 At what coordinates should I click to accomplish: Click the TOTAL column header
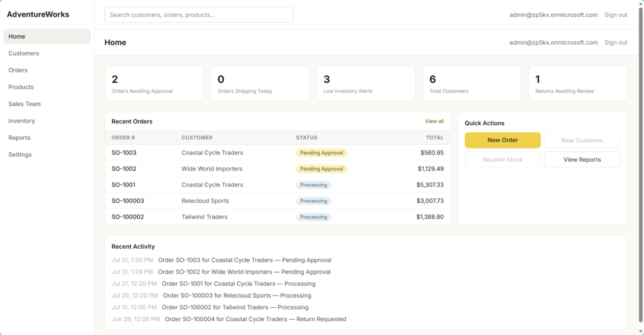click(x=435, y=138)
